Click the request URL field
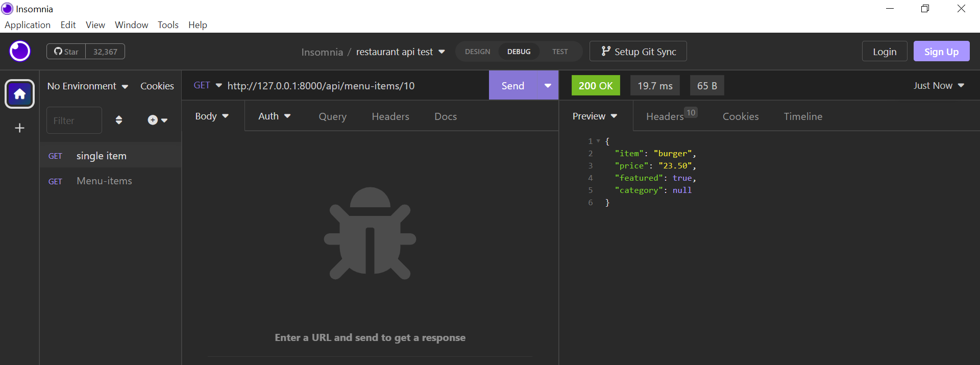This screenshot has height=365, width=980. [355, 86]
